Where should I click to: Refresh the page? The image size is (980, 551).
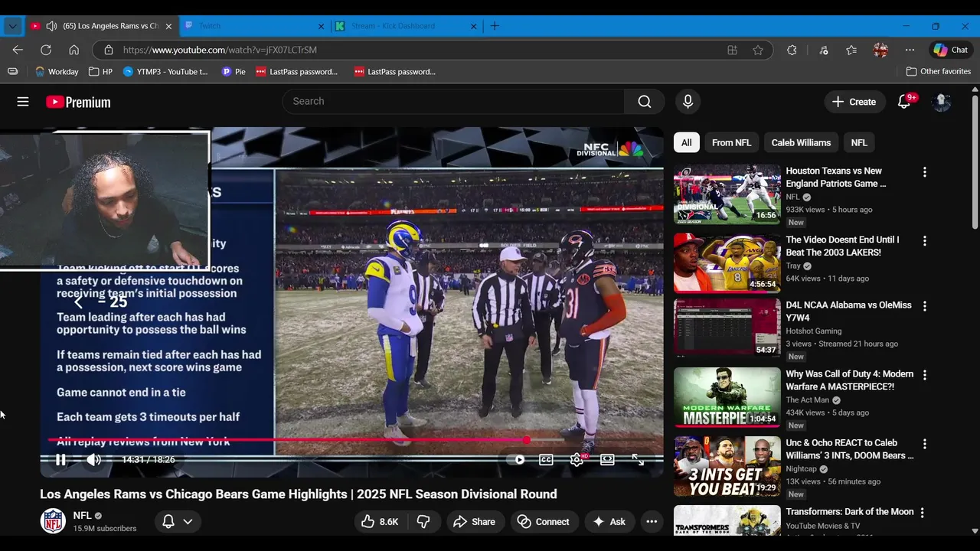click(46, 50)
